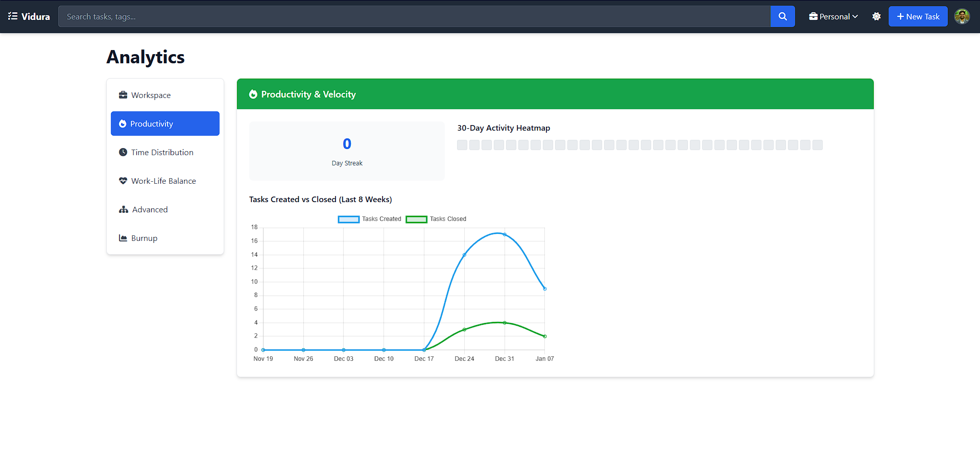Click the magnifier search button

(x=782, y=16)
